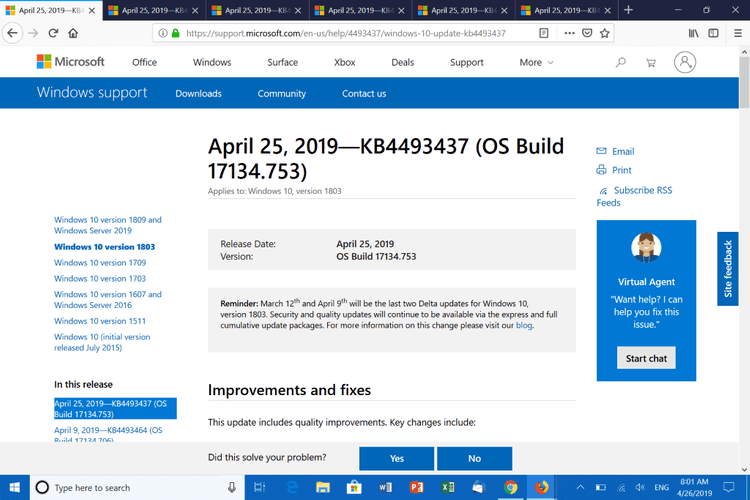Click the page vertical scrollbar thumb

[x=744, y=82]
